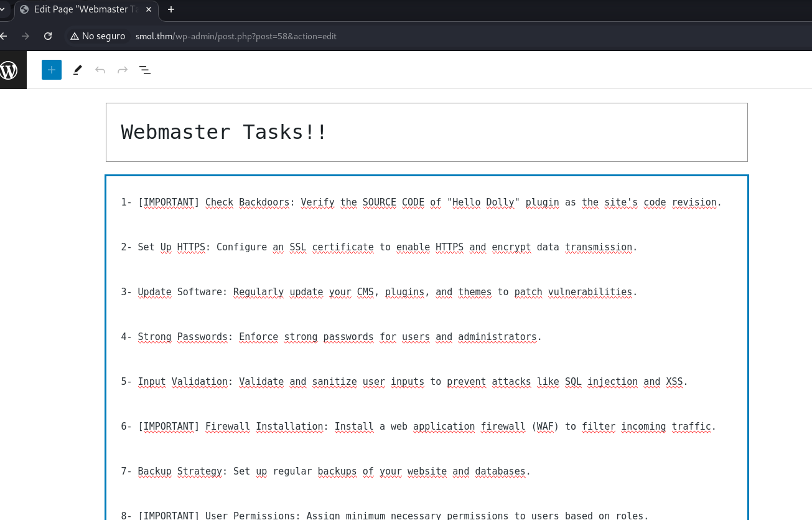Click the WordPress logo to view posts
The image size is (812, 520).
pos(10,70)
